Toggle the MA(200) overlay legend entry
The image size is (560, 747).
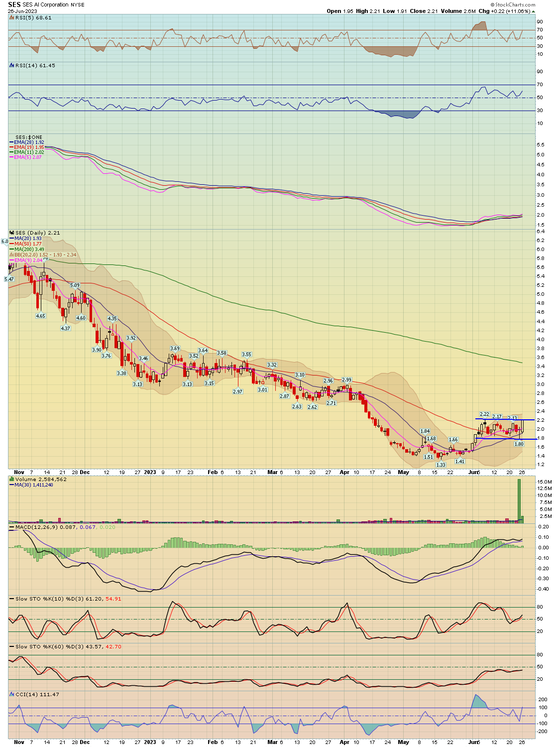(29, 249)
